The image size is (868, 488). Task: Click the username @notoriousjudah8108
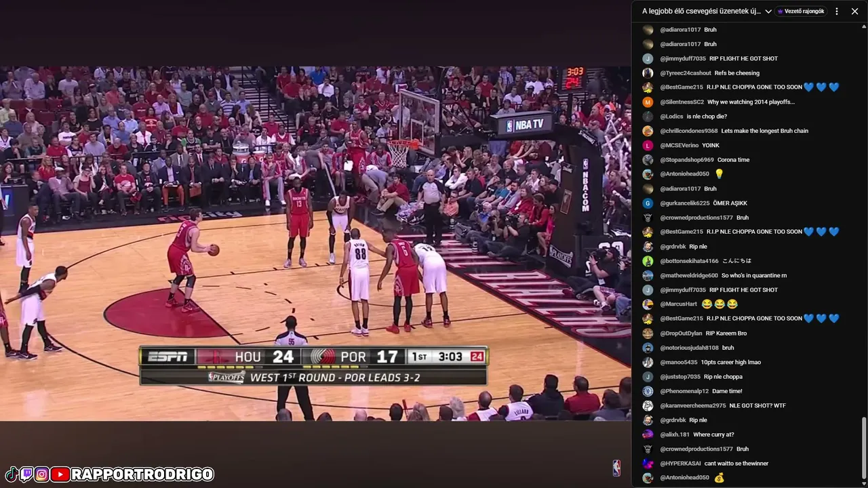[x=689, y=348]
